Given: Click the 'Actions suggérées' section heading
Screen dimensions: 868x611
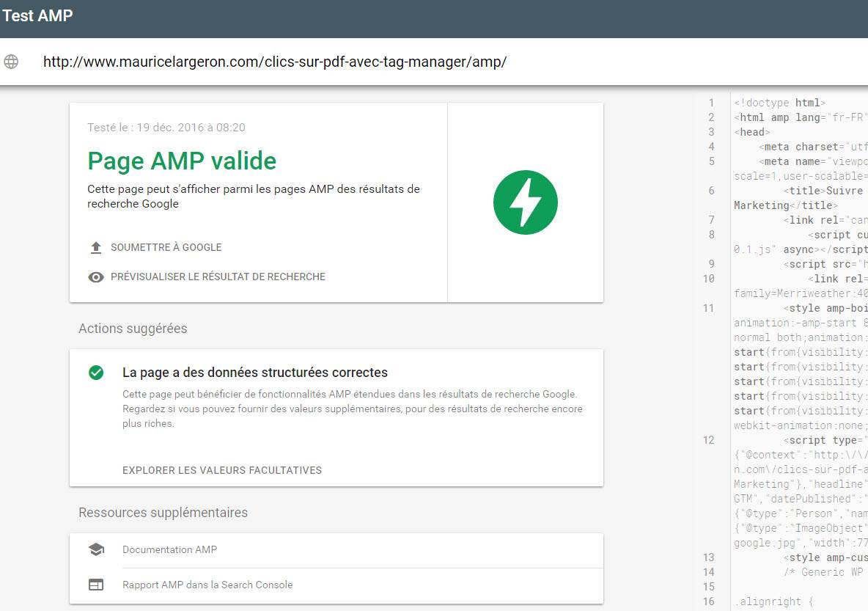Looking at the screenshot, I should coord(133,329).
